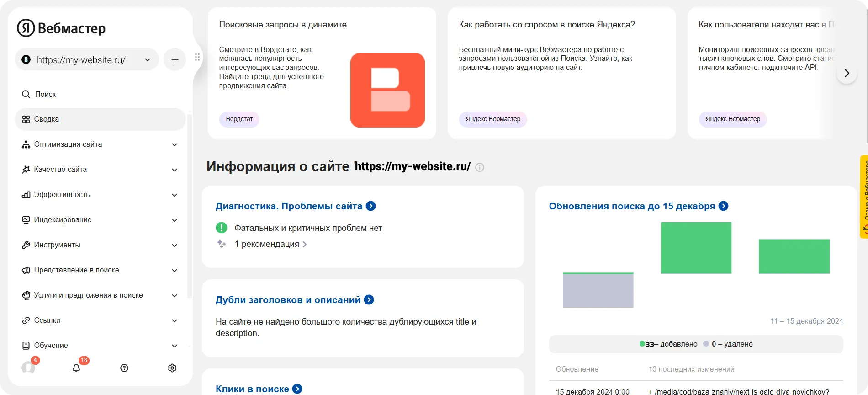Open the user profile avatar
The height and width of the screenshot is (395, 868).
[28, 368]
